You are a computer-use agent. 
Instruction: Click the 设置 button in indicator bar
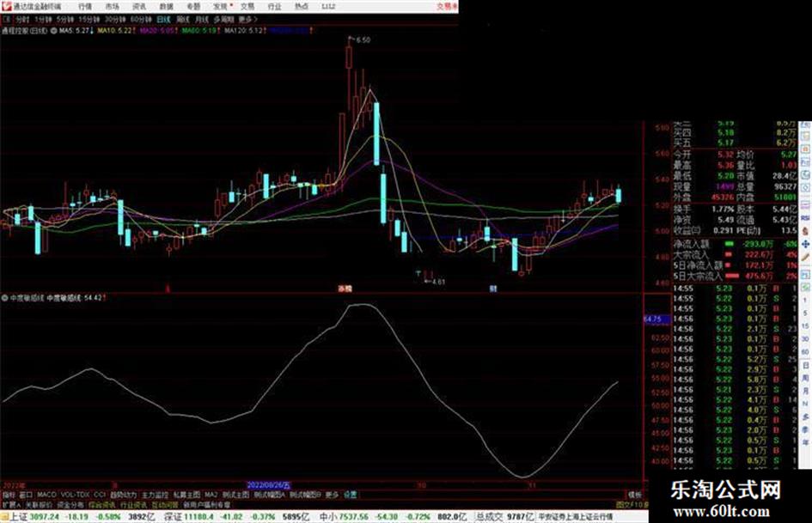[x=351, y=495]
